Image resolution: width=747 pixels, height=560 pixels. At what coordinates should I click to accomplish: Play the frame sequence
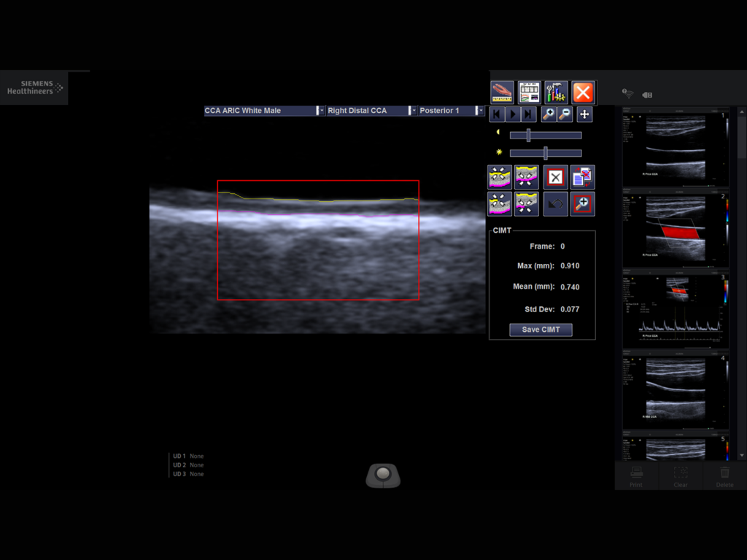(513, 114)
